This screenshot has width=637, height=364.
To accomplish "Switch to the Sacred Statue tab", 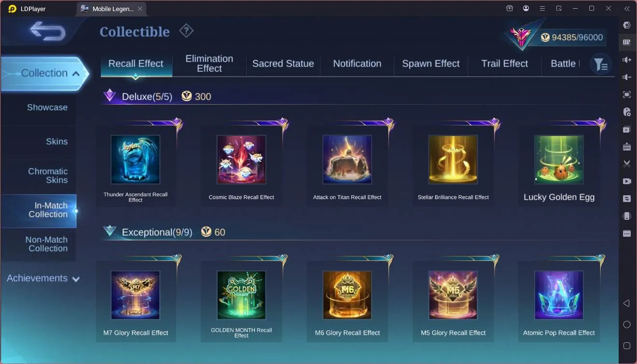I will click(x=283, y=64).
